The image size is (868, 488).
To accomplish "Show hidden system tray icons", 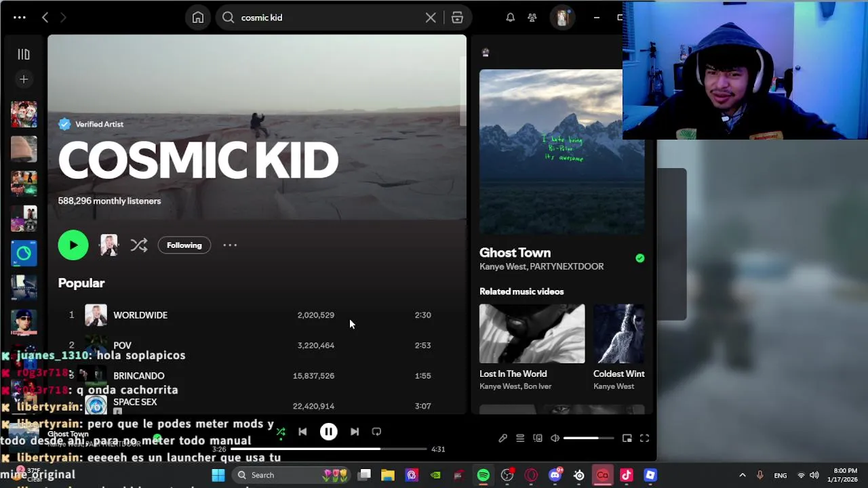I will coord(742,475).
